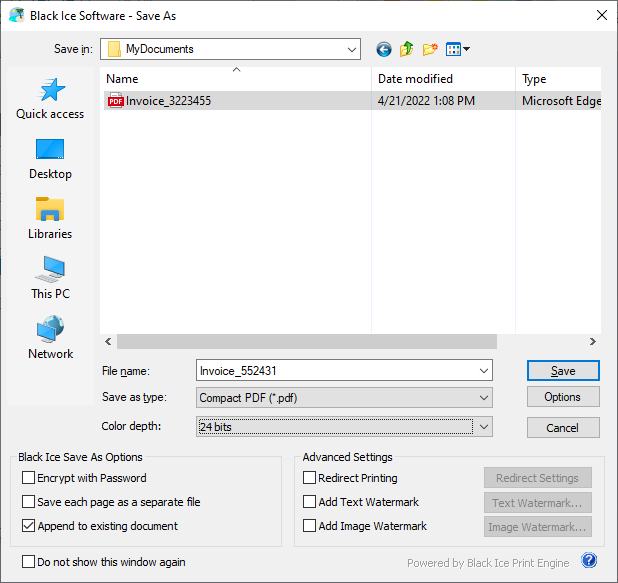Check Save each page as separate file
This screenshot has height=583, width=618.
tap(29, 502)
